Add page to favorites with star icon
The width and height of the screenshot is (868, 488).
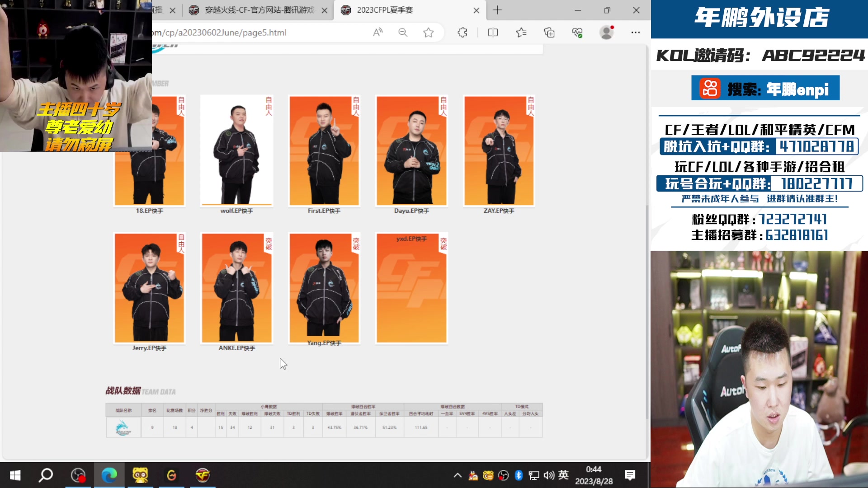429,33
